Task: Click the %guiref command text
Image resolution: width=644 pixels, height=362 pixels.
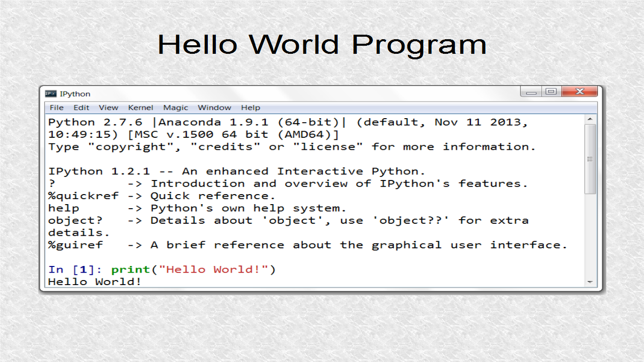Action: (x=75, y=245)
